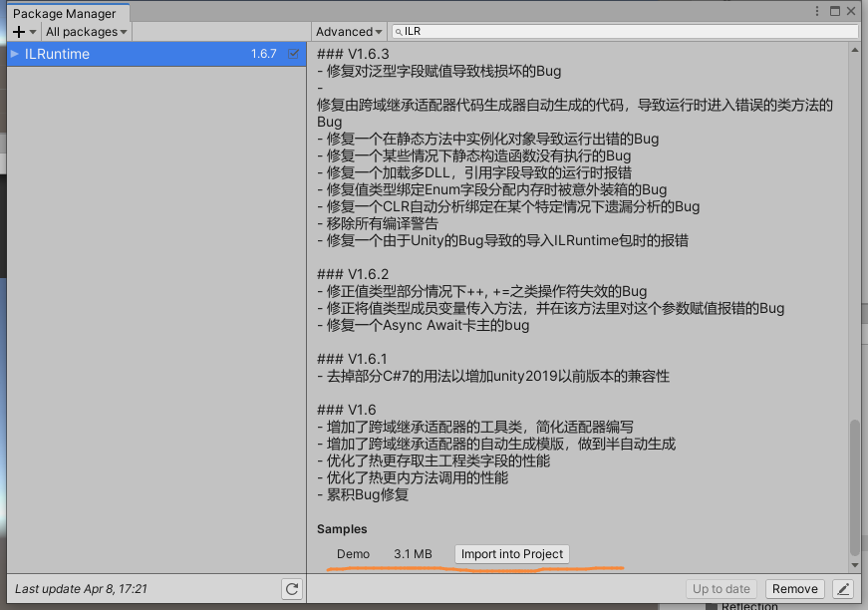The height and width of the screenshot is (610, 868).
Task: Select the Package Manager tab
Action: 66,14
